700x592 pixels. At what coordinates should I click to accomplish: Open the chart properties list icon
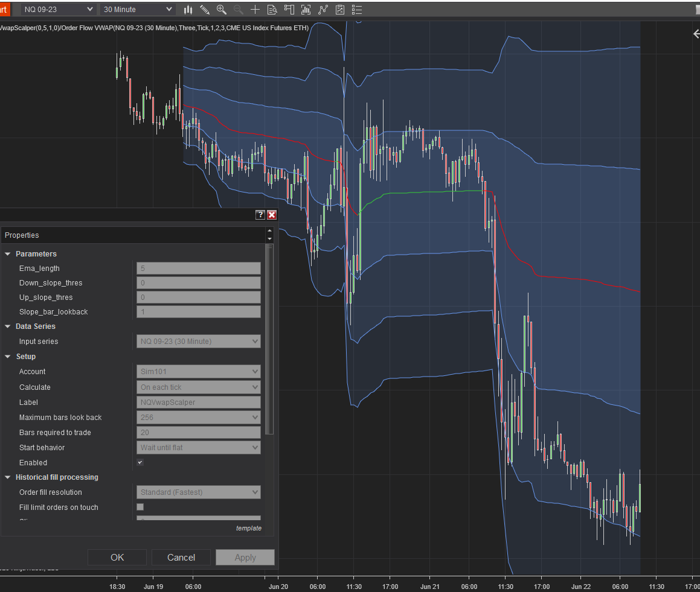(x=357, y=10)
